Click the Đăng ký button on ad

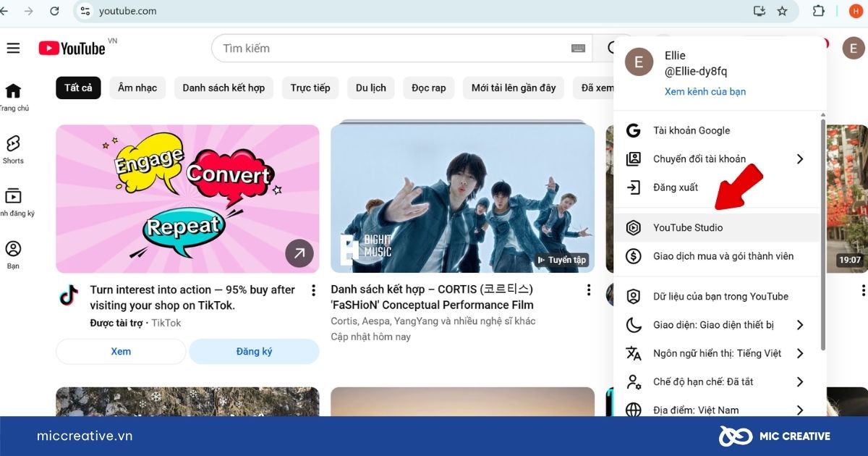(x=254, y=351)
